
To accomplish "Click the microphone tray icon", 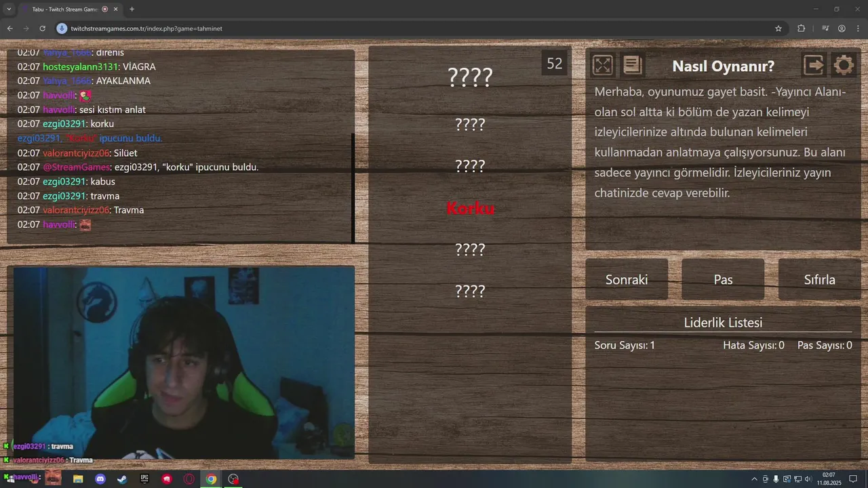I will click(x=776, y=479).
